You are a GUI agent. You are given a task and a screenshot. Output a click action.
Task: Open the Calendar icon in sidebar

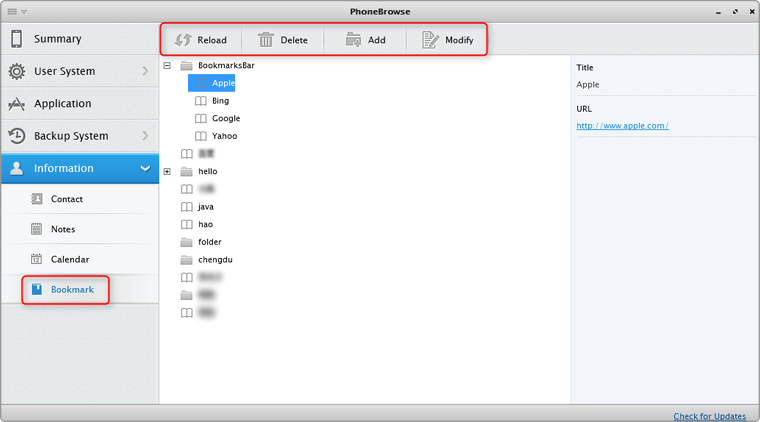point(37,259)
